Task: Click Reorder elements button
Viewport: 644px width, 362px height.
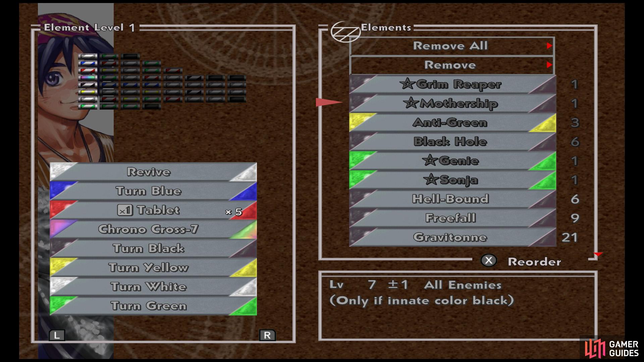Action: pos(529,261)
